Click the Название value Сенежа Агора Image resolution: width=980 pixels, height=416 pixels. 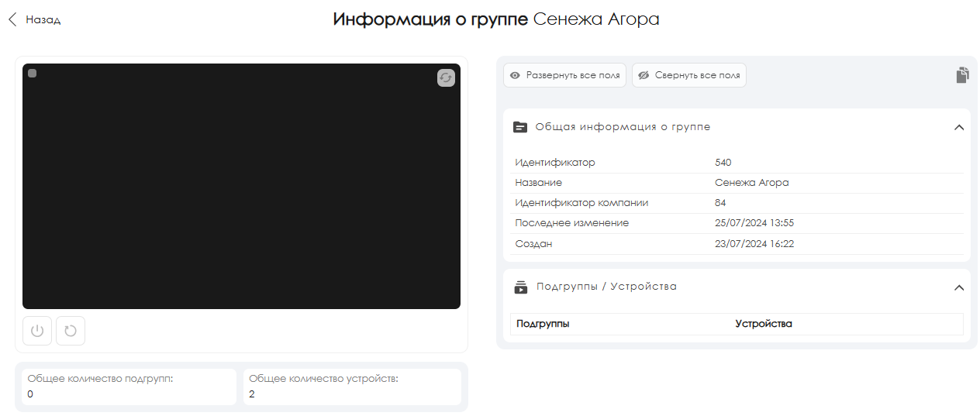tap(751, 183)
